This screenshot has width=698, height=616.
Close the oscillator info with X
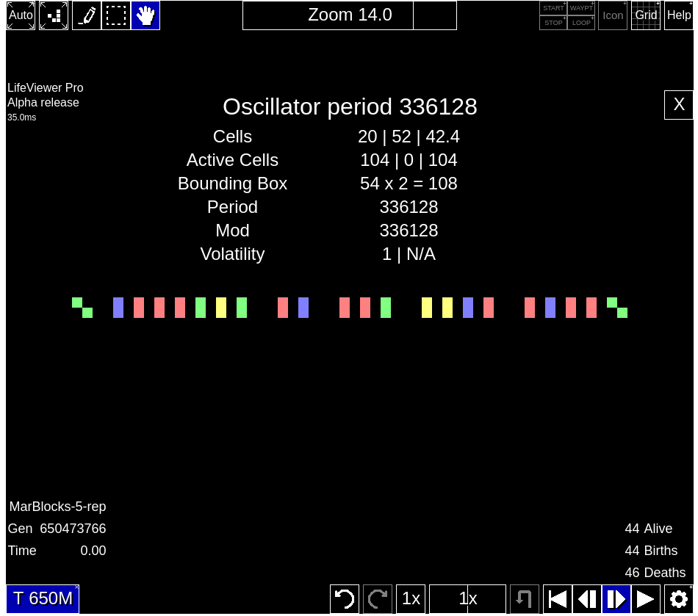click(679, 104)
